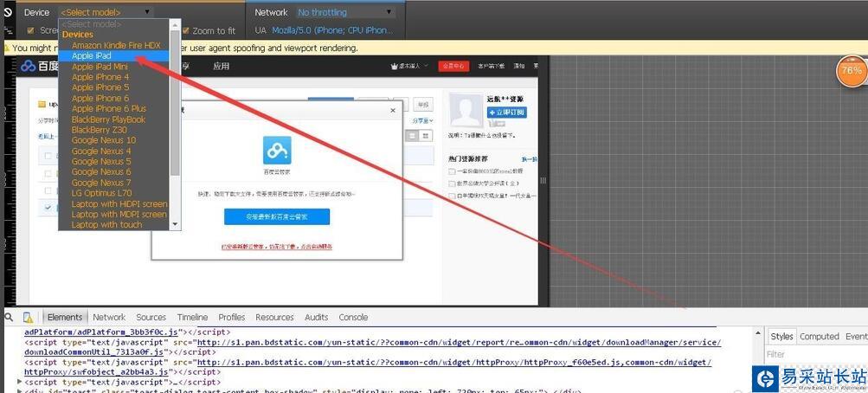The image size is (868, 393).
Task: Choose Laptop with touch option
Action: (106, 225)
